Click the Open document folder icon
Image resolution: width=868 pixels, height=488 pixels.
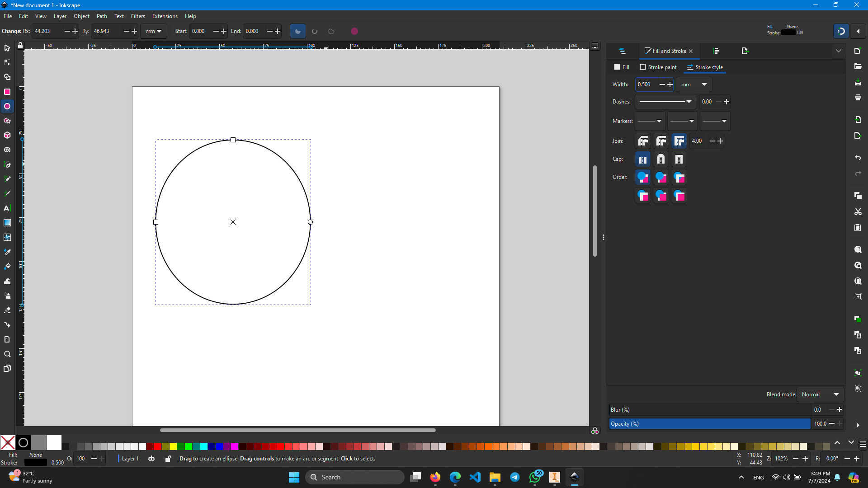[858, 66]
